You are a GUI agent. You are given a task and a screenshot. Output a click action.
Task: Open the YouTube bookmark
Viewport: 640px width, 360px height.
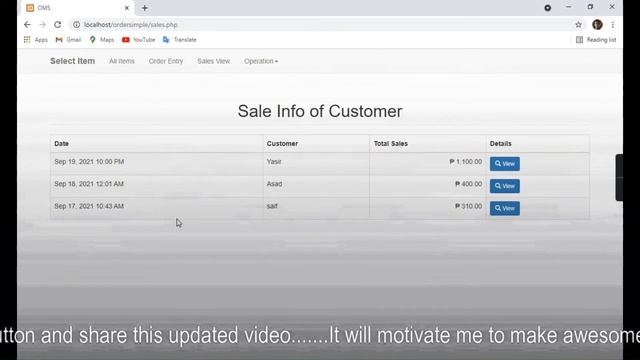pyautogui.click(x=138, y=40)
